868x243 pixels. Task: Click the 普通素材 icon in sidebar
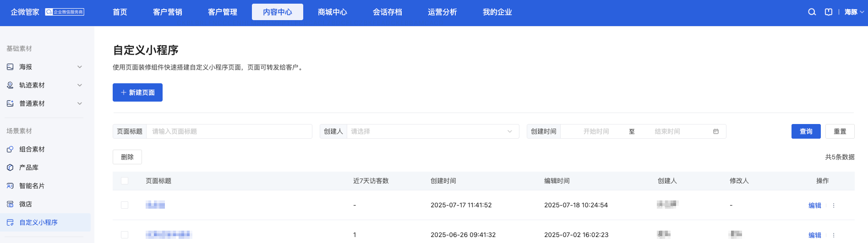point(10,103)
